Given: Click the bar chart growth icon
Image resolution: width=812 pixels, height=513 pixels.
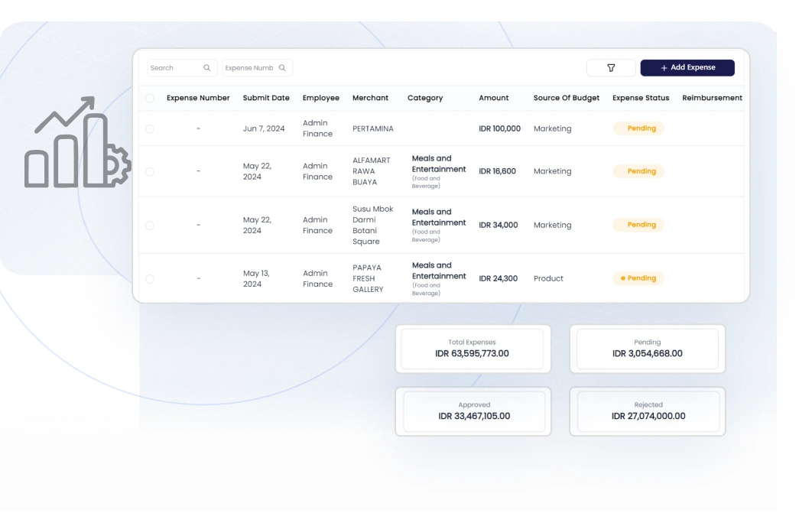Looking at the screenshot, I should [76, 144].
